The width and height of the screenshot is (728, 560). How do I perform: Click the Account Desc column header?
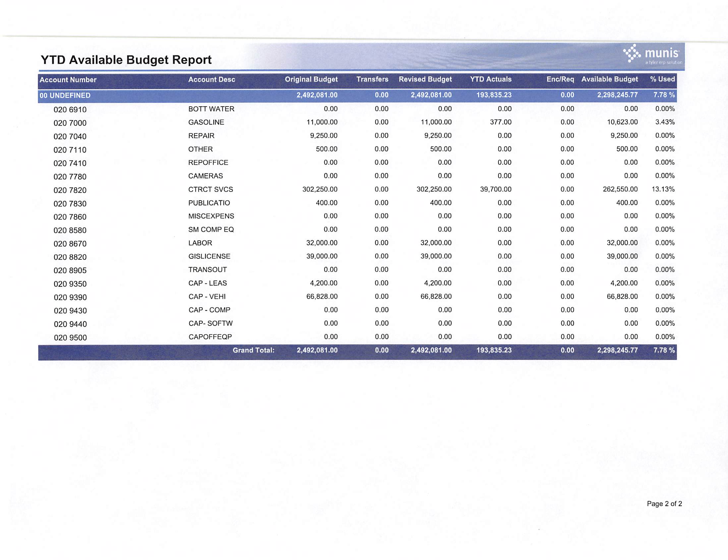coord(212,79)
